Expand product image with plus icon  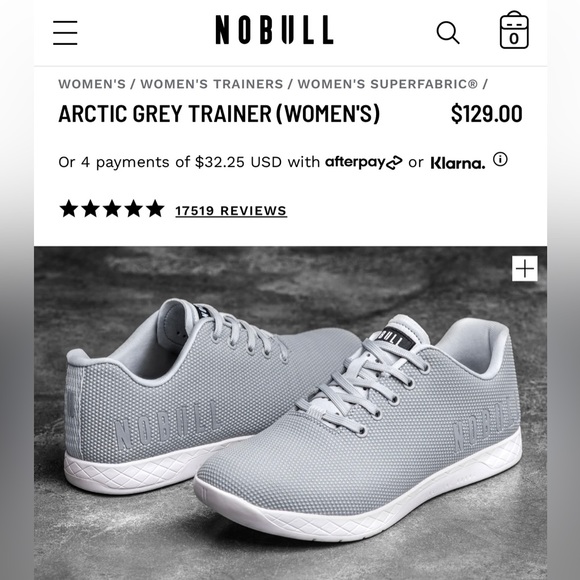pyautogui.click(x=525, y=268)
